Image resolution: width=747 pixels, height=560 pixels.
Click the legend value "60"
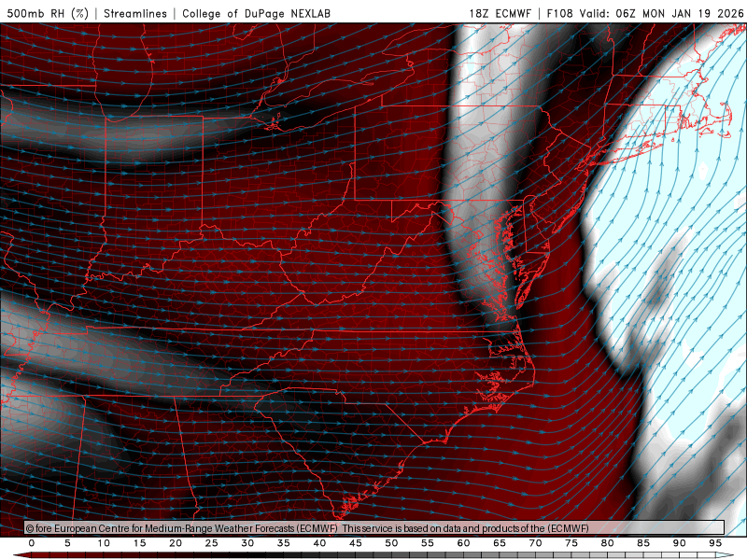[x=463, y=543]
